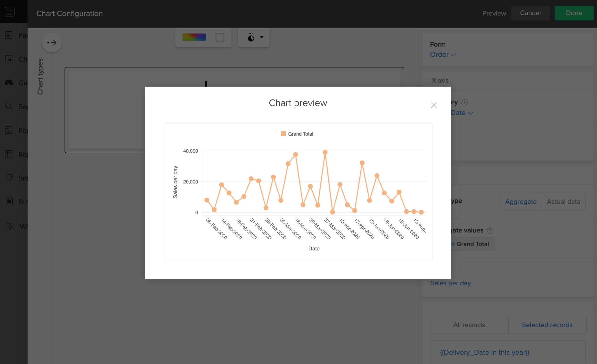597x364 pixels.
Task: Click the green Done button
Action: [574, 13]
